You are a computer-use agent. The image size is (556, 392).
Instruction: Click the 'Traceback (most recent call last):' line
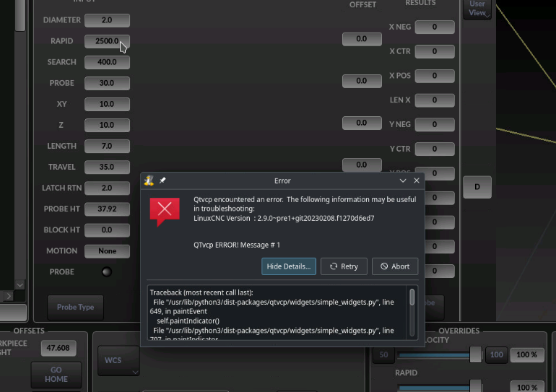[201, 292]
